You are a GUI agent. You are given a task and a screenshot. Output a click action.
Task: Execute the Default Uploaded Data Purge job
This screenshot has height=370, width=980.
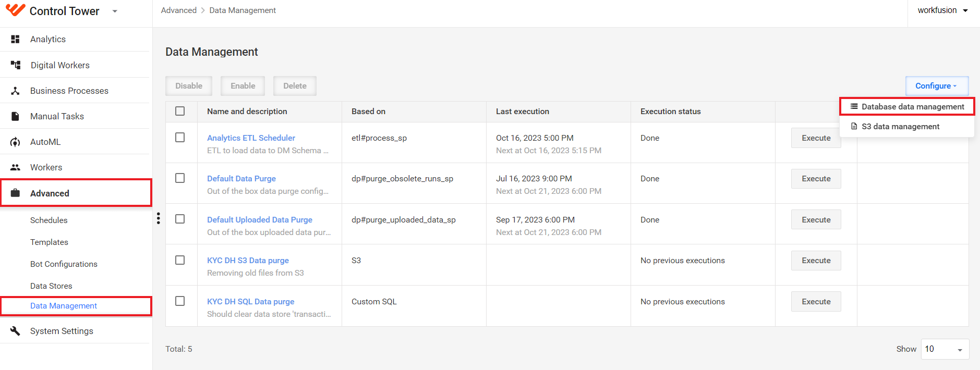tap(816, 220)
